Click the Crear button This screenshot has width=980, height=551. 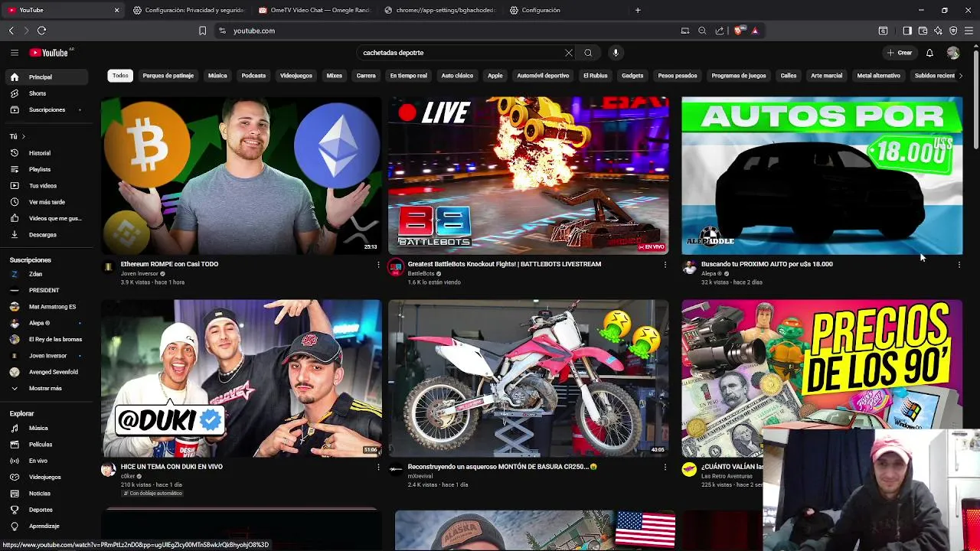[x=900, y=53]
